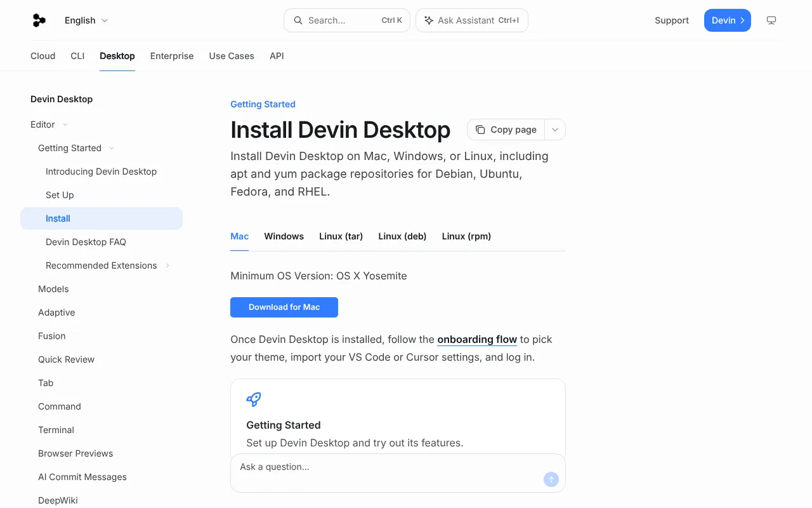The width and height of the screenshot is (812, 508).
Task: Open the Copy page options chevron
Action: [555, 130]
